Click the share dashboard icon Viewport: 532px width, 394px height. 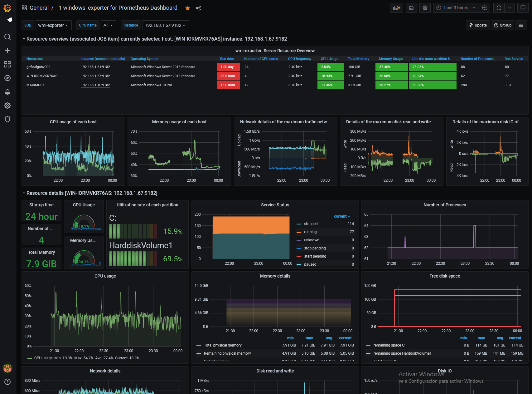point(198,8)
